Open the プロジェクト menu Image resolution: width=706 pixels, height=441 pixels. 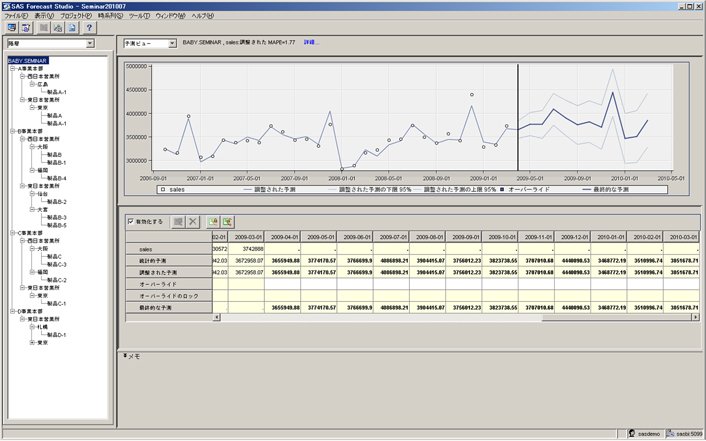[76, 16]
